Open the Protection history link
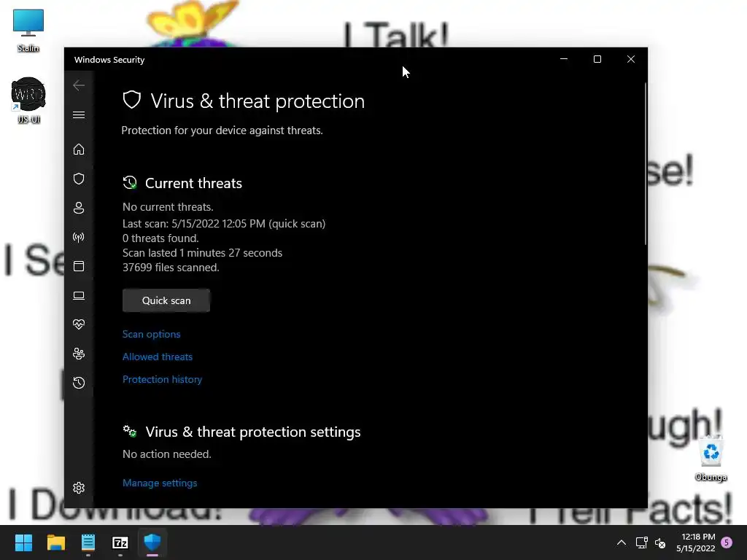 pos(162,379)
